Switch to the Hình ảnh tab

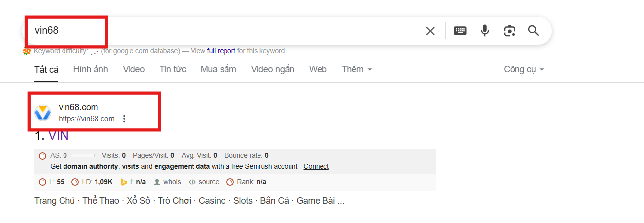[91, 69]
